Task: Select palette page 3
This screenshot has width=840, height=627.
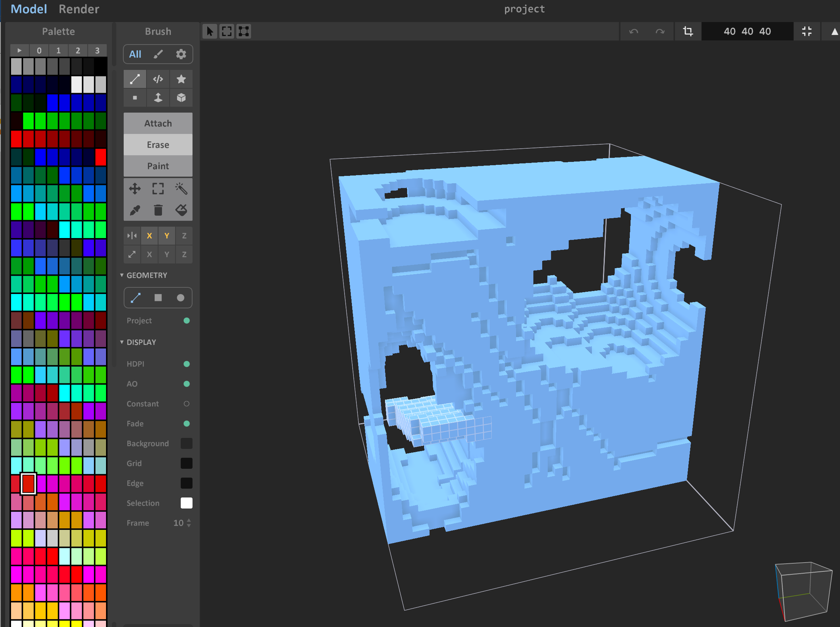Action: (97, 50)
